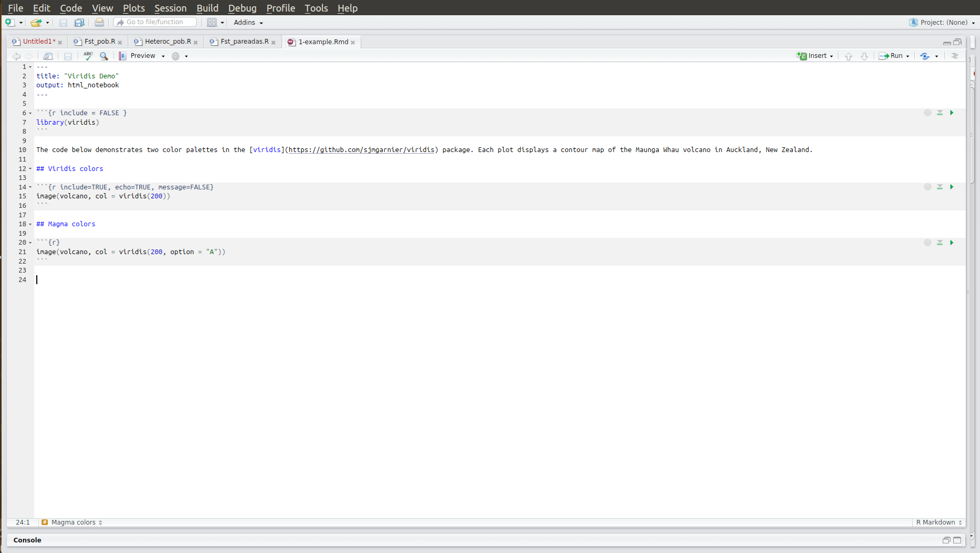980x553 pixels.
Task: Click the library(viridis) code line
Action: pyautogui.click(x=67, y=123)
